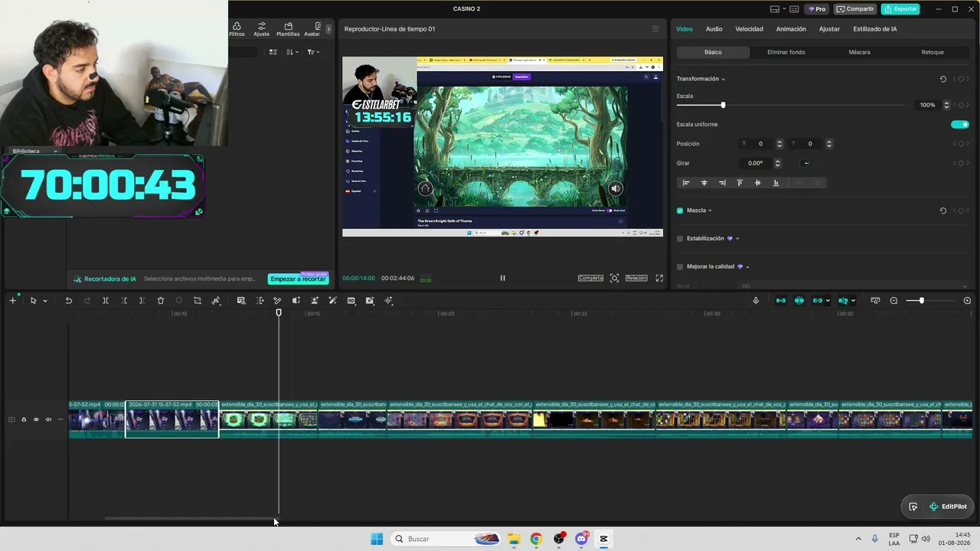Open the player panel hamburger menu
The image size is (980, 551).
655,29
